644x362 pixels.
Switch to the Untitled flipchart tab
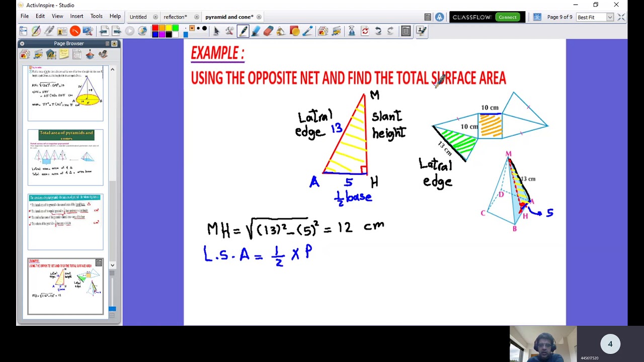(138, 17)
